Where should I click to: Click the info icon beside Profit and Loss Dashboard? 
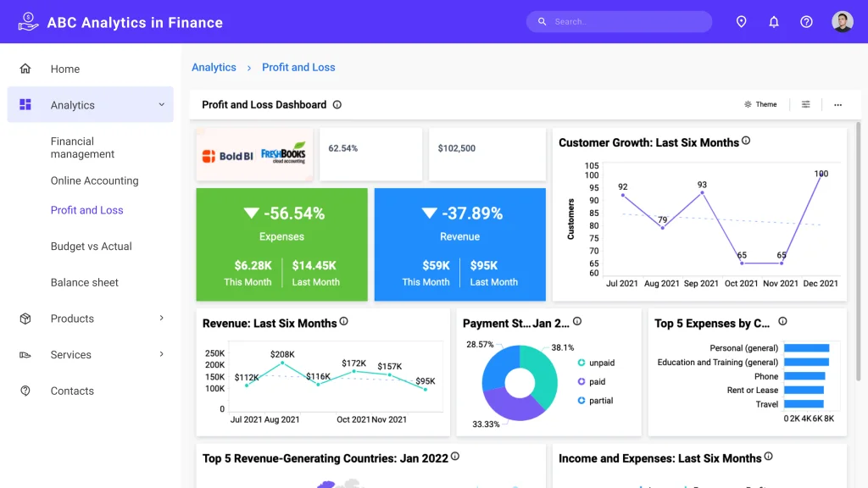click(337, 104)
